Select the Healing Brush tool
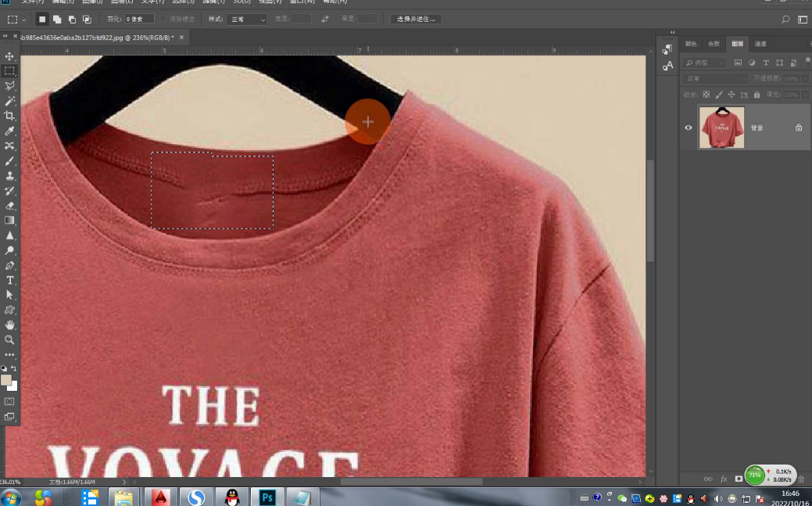This screenshot has height=506, width=812. coord(9,145)
